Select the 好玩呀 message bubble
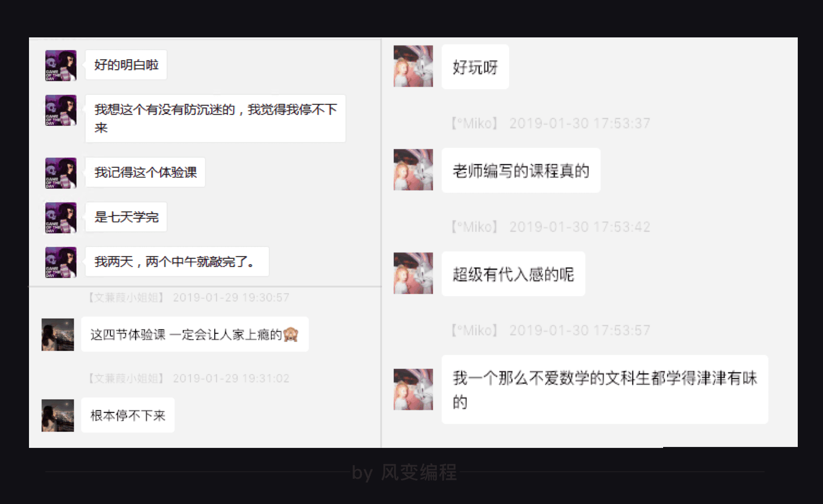Screen dimensions: 823x504 [475, 67]
